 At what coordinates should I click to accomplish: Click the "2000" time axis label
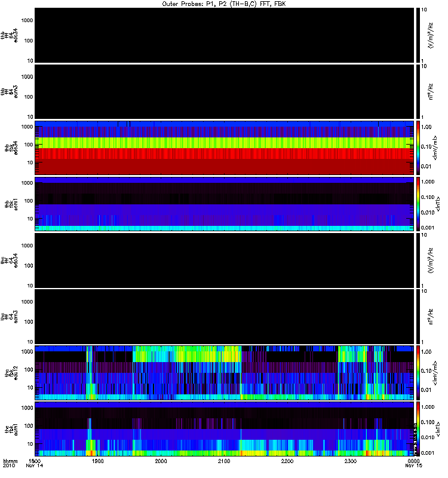161,461
